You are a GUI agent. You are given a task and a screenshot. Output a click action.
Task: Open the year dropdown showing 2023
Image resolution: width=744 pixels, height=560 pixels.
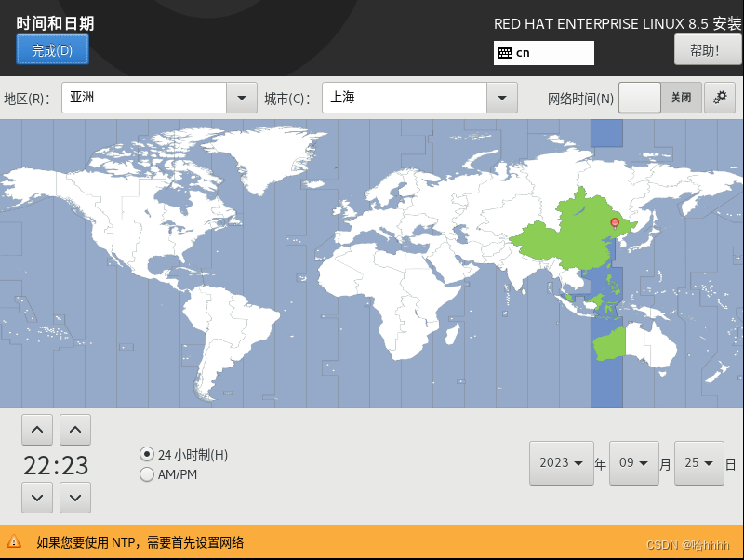pyautogui.click(x=562, y=462)
